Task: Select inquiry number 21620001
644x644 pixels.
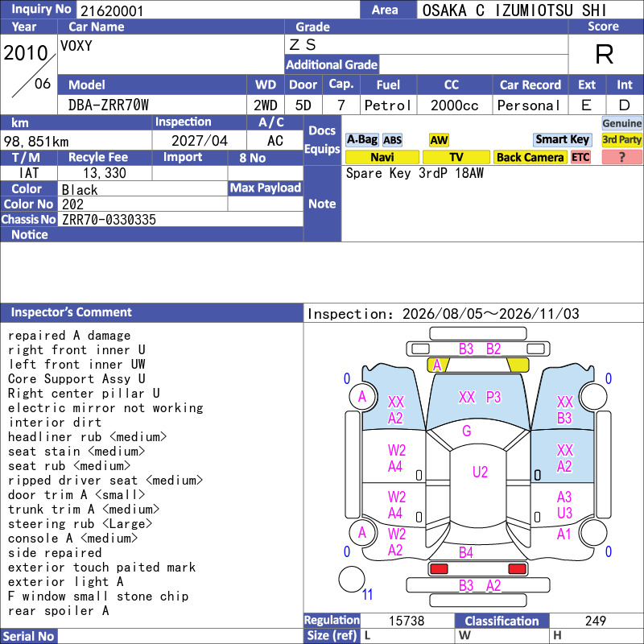Action: (x=112, y=11)
